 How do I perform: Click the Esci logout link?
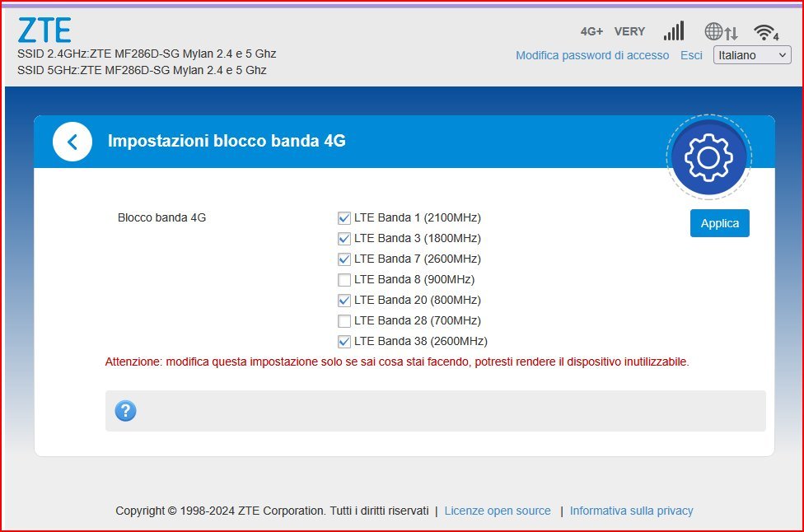tap(691, 55)
